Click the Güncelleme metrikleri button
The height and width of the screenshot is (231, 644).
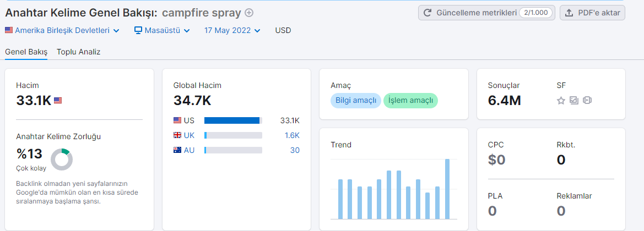click(x=486, y=13)
